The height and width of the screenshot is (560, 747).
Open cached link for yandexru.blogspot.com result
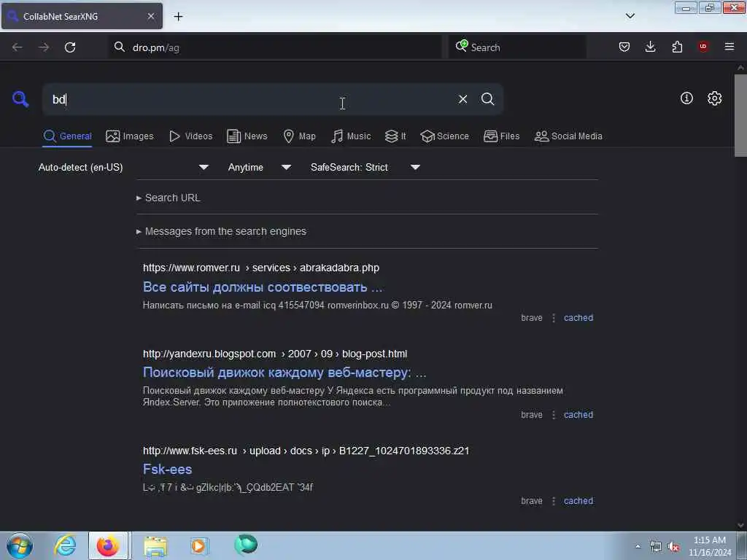coord(578,415)
